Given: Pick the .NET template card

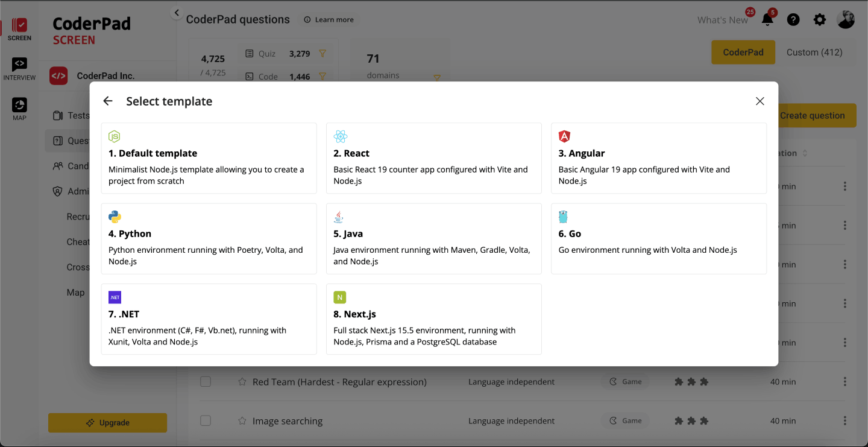Looking at the screenshot, I should (x=209, y=319).
